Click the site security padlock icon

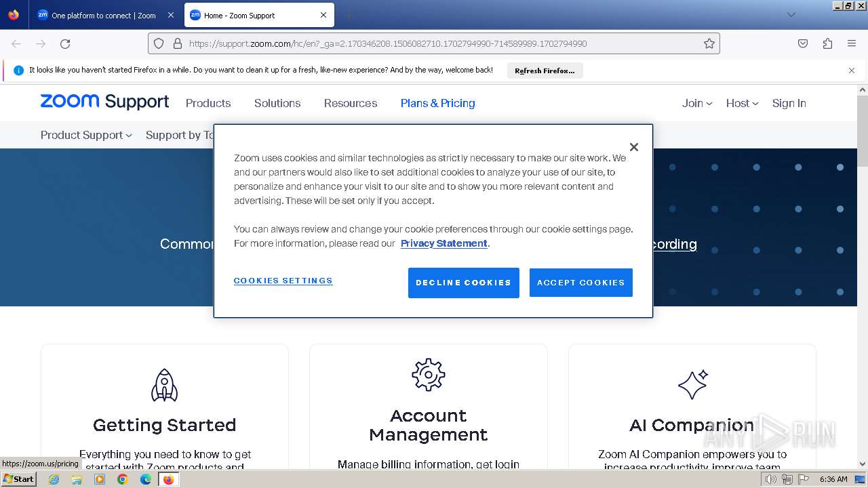coord(178,43)
